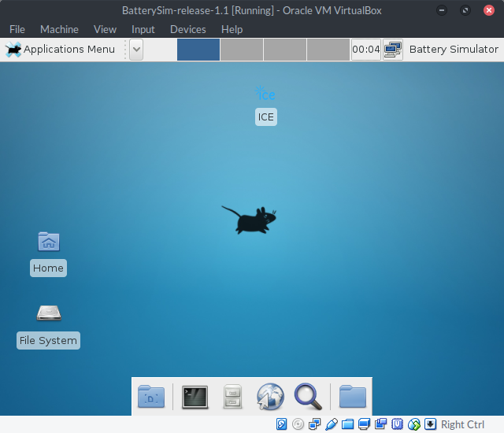Switch to the first (active) workspace
Viewport: 504px width, 433px height.
(198, 50)
